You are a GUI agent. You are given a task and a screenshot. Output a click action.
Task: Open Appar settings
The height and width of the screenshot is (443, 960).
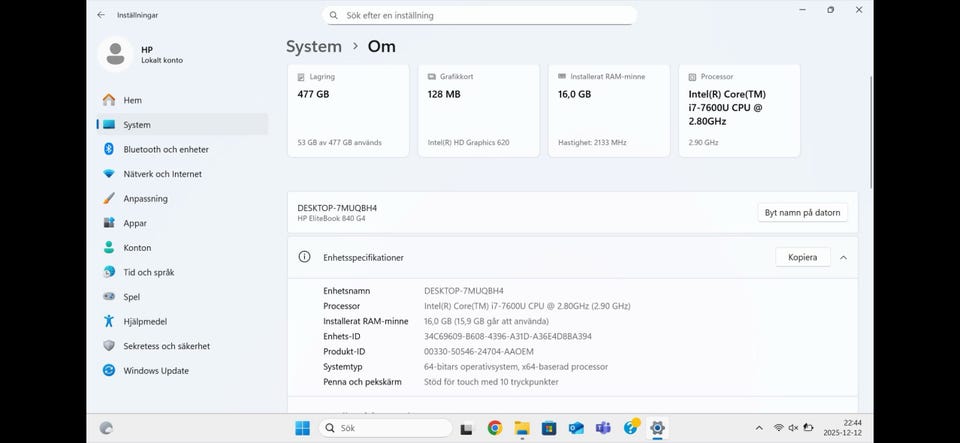[x=182, y=223]
